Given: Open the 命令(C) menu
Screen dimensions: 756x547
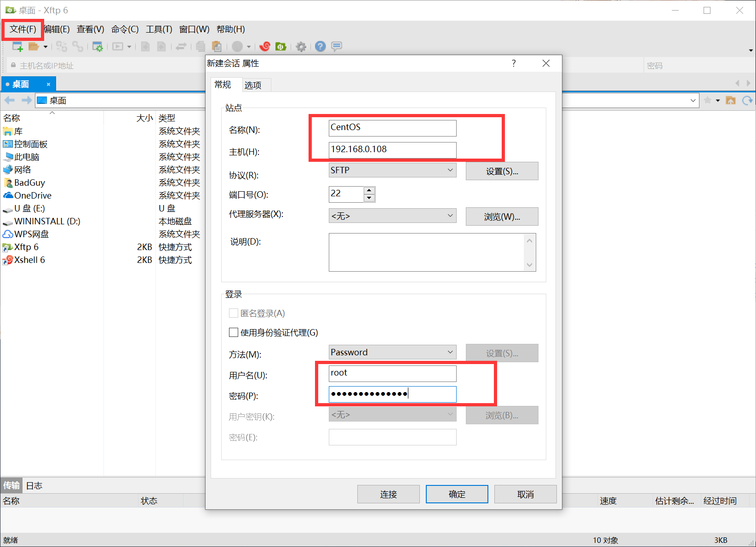Looking at the screenshot, I should coord(125,29).
